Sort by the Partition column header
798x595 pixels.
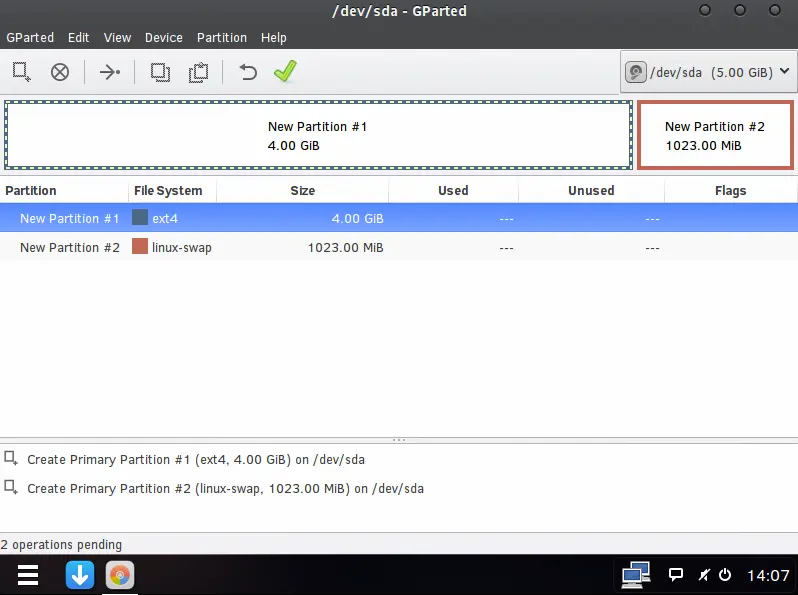[x=64, y=191]
